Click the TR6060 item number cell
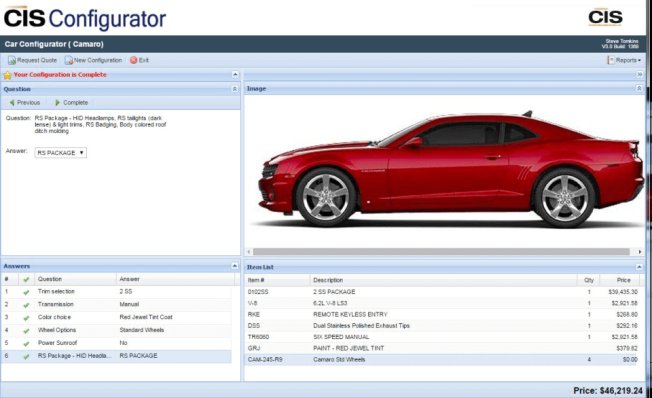 tap(258, 337)
